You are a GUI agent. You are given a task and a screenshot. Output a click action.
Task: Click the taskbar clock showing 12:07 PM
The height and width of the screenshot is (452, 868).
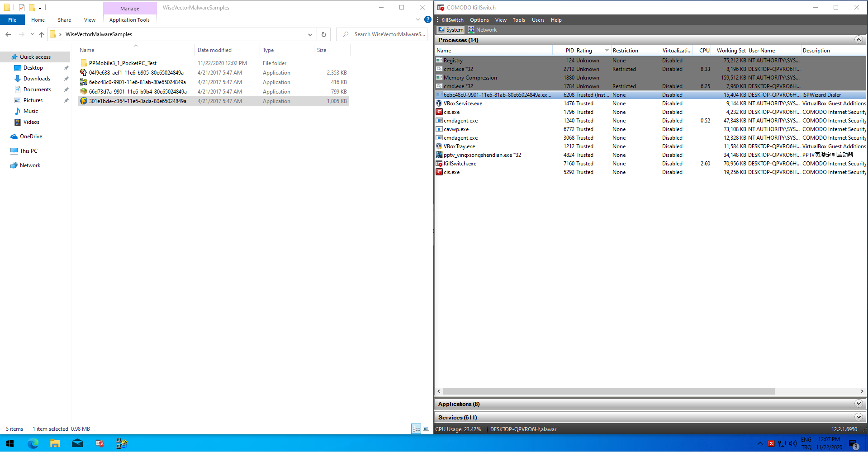point(829,443)
